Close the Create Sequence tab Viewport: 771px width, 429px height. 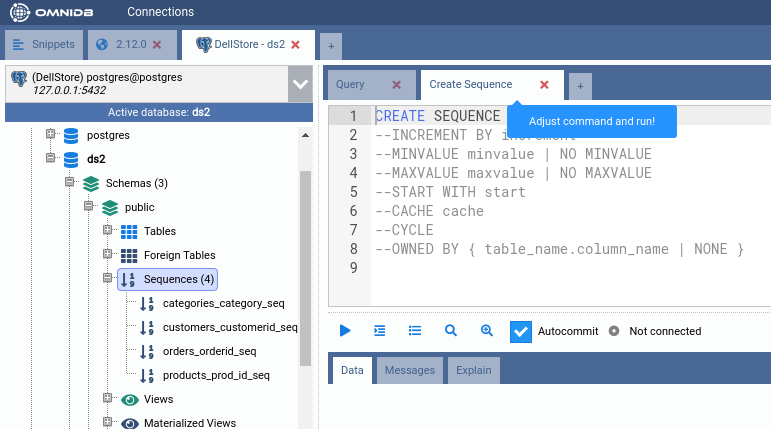coord(544,85)
